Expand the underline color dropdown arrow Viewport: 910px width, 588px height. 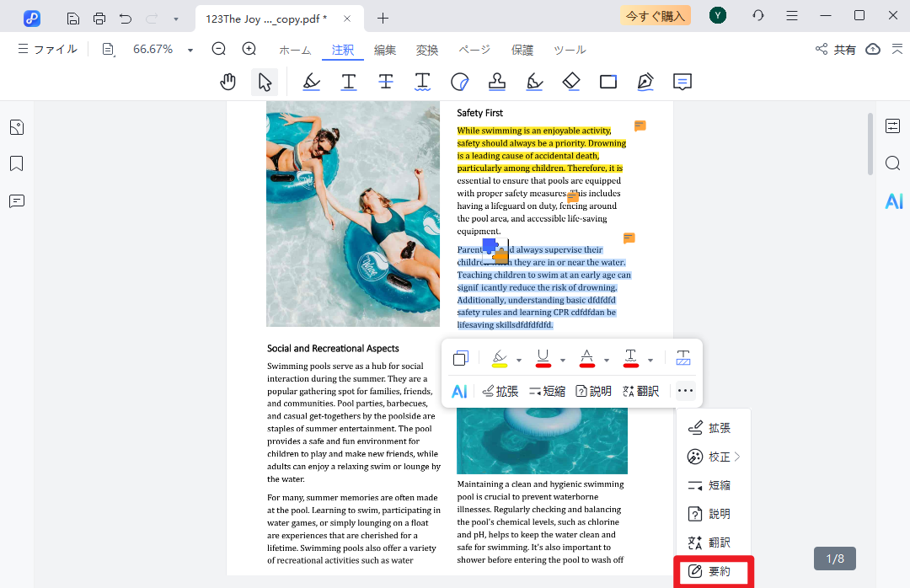pos(563,361)
